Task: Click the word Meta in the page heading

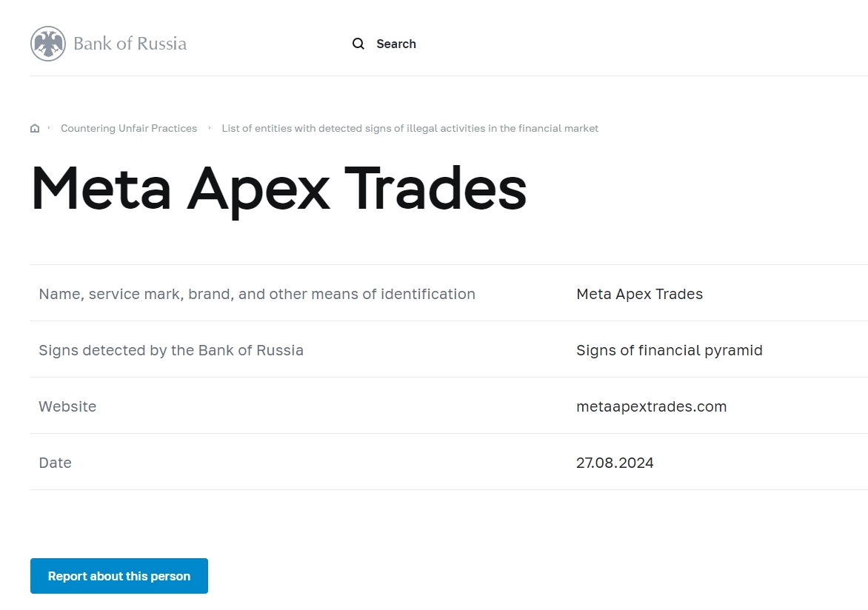Action: (101, 188)
